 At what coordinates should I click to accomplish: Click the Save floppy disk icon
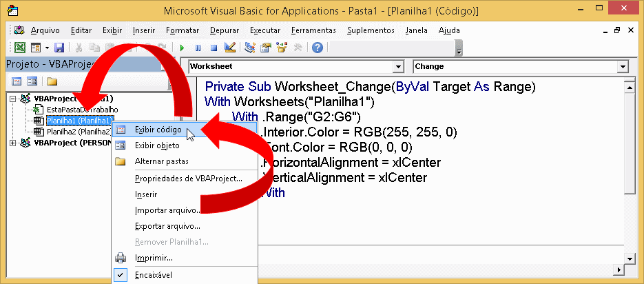tap(59, 48)
